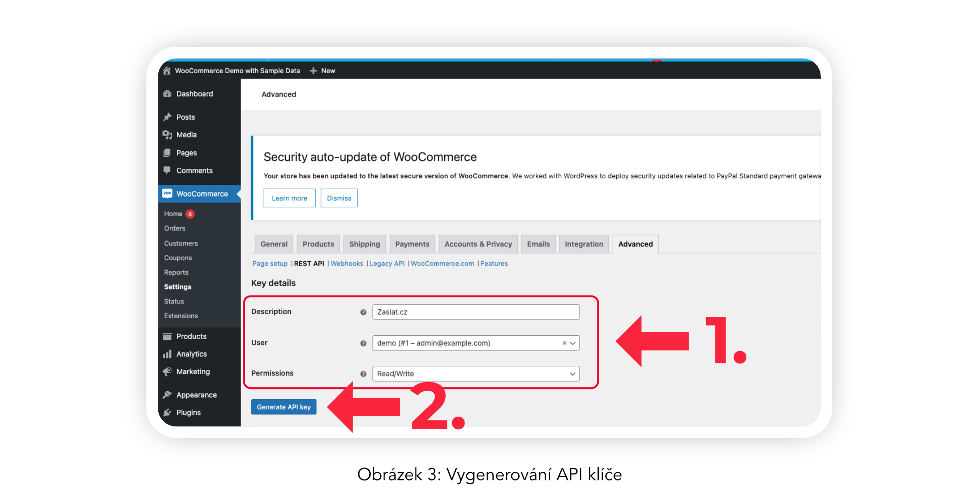The height and width of the screenshot is (493, 980).
Task: Open the User dropdown arrow
Action: 573,343
